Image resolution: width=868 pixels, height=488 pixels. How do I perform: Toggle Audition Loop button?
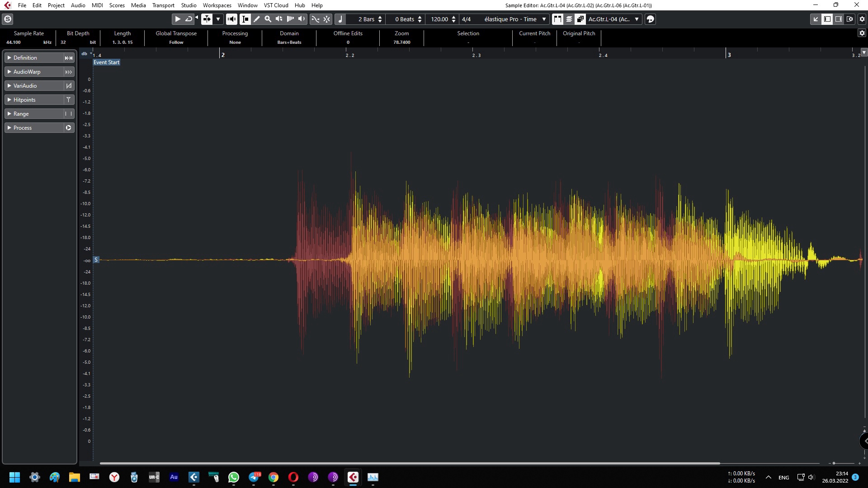(189, 19)
